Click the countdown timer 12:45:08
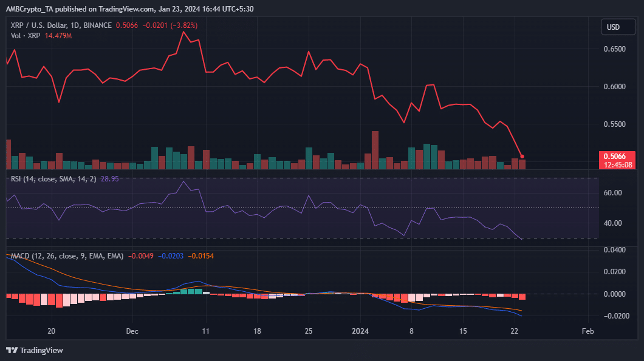Screen dimensions: 644x361 tap(618, 165)
